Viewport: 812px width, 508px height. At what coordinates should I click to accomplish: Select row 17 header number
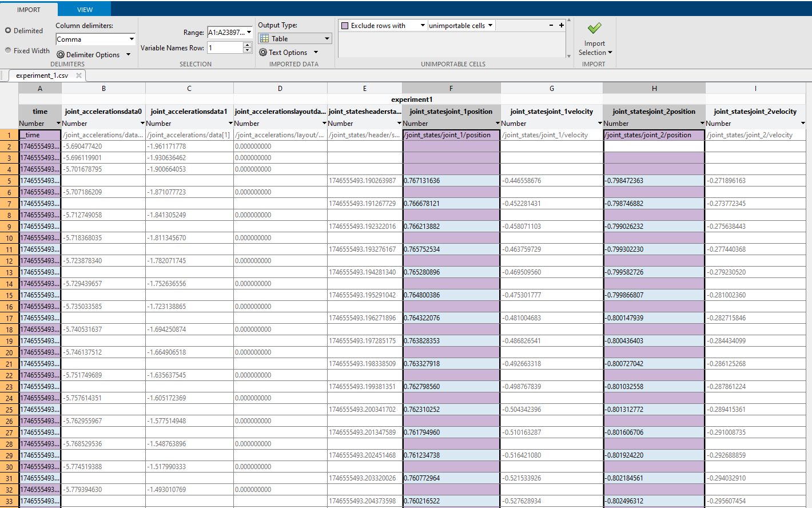[9, 318]
